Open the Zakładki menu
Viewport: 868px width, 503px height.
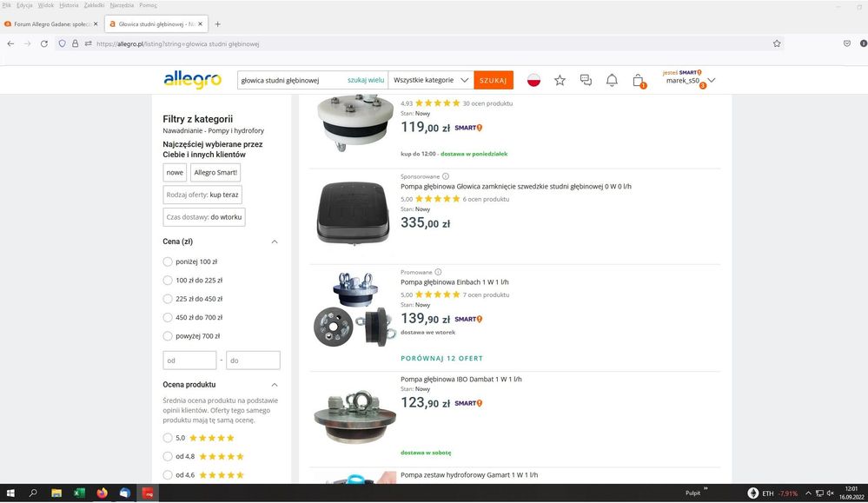pos(94,5)
